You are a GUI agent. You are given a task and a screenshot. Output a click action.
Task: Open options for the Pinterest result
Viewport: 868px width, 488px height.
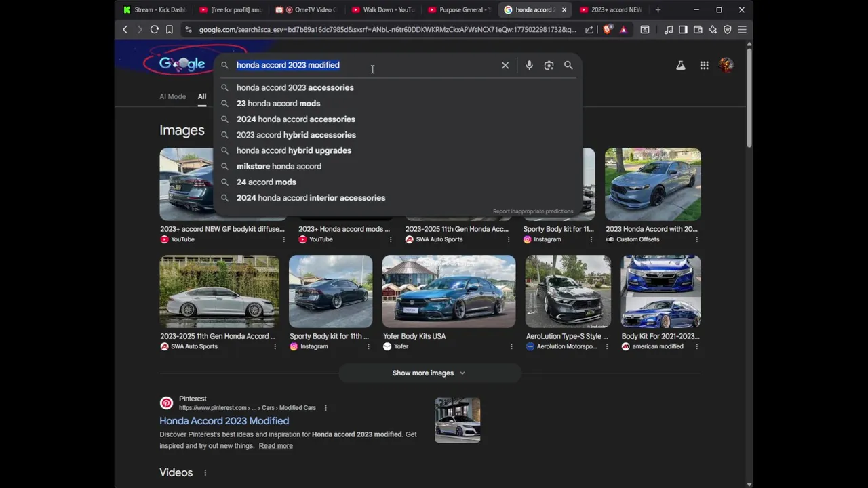(325, 408)
